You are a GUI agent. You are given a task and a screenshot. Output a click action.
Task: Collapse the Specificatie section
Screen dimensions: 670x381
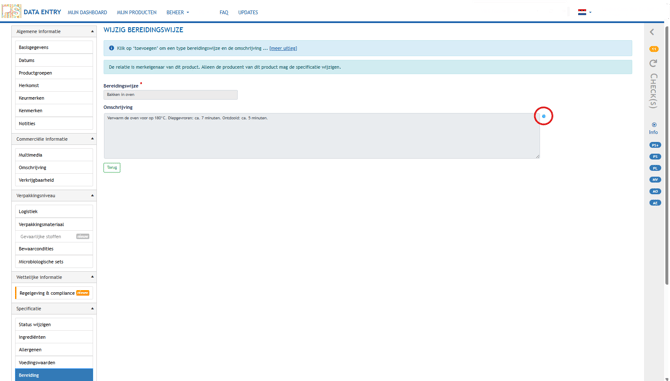point(92,309)
